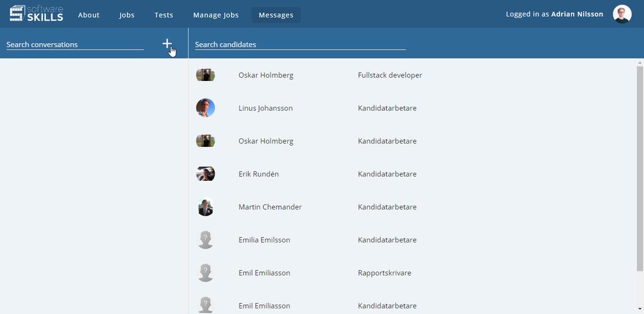Click Kandidatarbetare label beside Linus Johansson
This screenshot has height=314, width=644.
[387, 108]
